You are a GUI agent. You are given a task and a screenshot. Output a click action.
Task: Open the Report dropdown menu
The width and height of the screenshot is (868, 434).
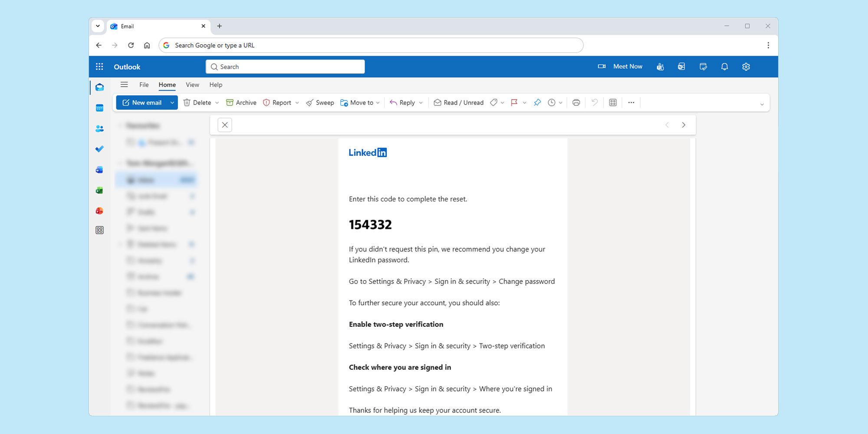(x=297, y=102)
